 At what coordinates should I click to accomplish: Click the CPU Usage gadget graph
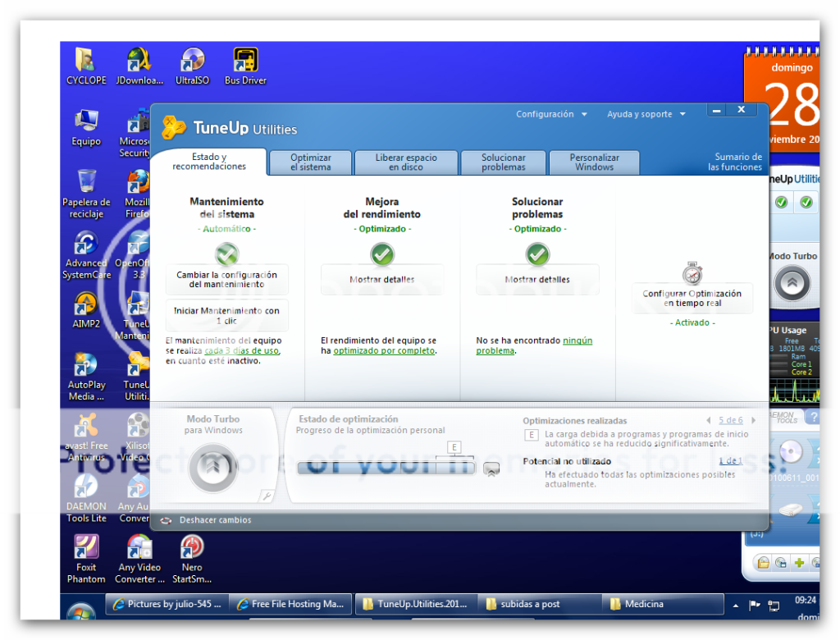794,391
